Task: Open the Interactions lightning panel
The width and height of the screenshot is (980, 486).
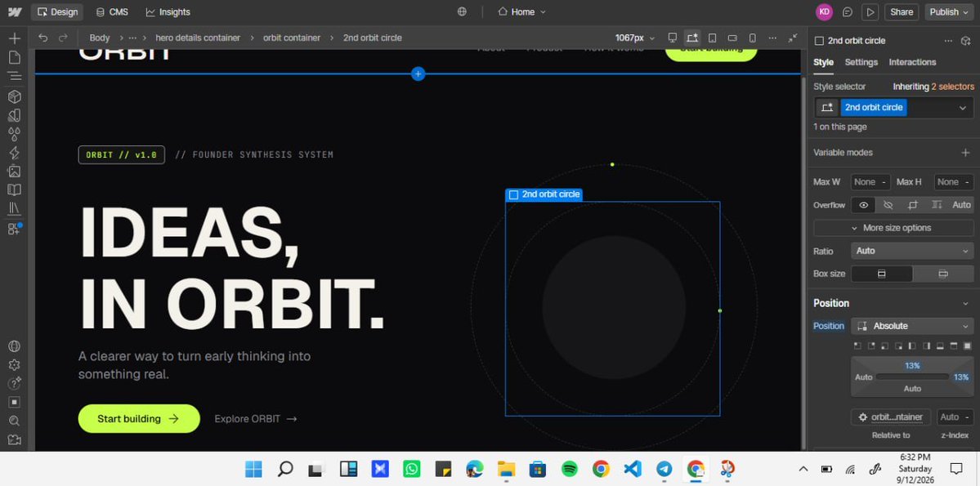Action: tap(15, 153)
